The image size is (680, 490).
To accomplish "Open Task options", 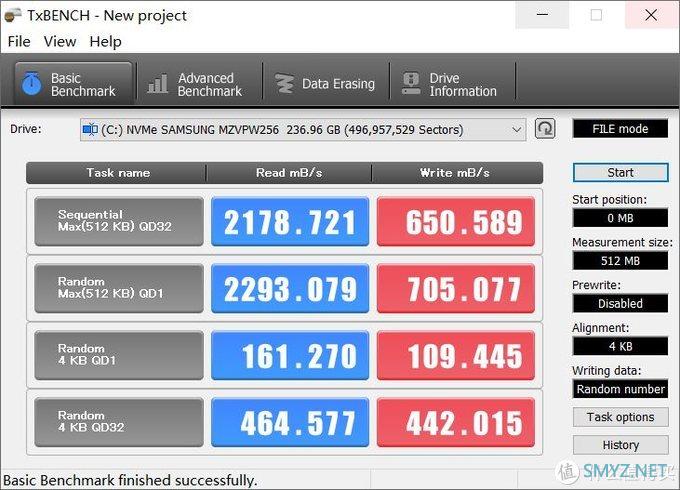I will 620,417.
